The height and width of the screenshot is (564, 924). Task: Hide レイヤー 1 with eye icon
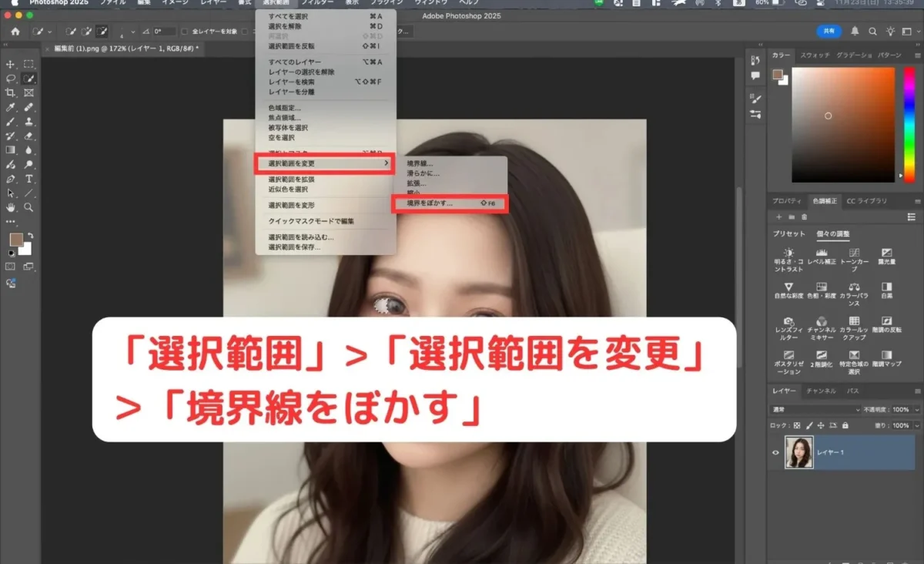click(x=776, y=452)
